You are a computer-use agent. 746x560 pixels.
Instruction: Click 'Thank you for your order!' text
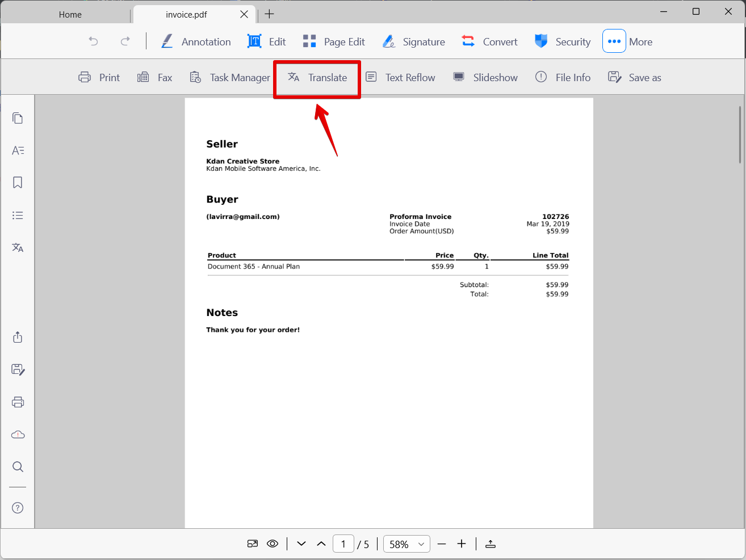[x=253, y=330]
